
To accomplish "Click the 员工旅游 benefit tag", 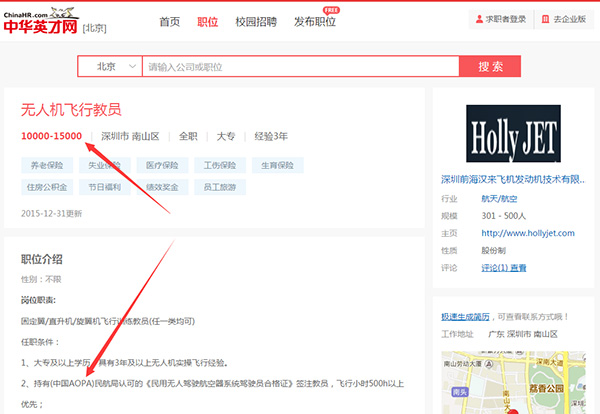I will coord(220,187).
